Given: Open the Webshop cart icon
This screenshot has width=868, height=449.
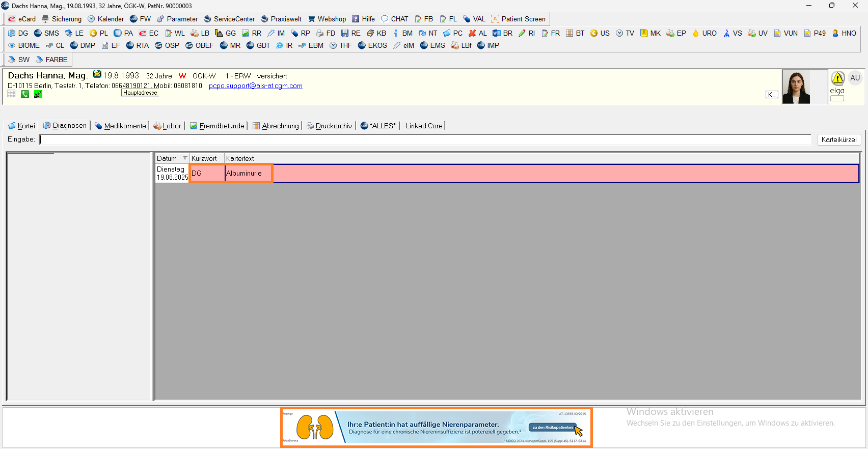Looking at the screenshot, I should coord(311,19).
